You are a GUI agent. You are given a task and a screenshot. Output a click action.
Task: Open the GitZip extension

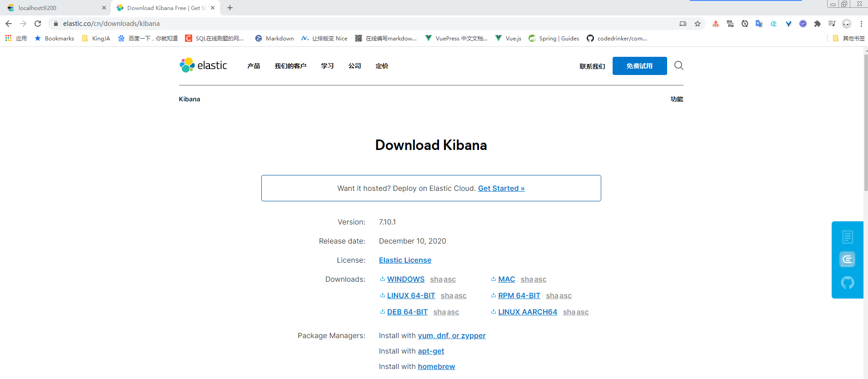coord(730,24)
